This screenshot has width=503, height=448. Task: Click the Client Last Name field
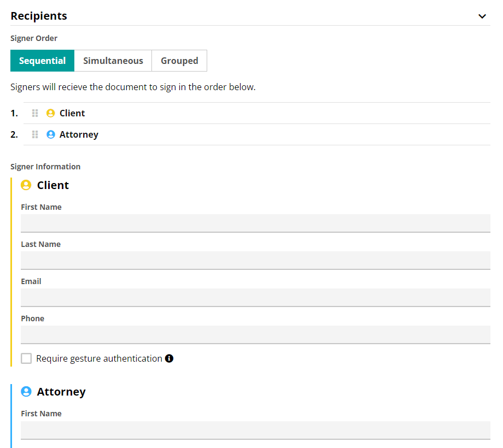pyautogui.click(x=255, y=260)
